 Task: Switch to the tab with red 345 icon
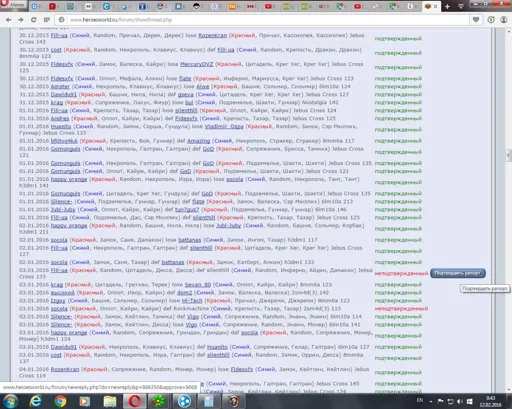[x=252, y=6]
